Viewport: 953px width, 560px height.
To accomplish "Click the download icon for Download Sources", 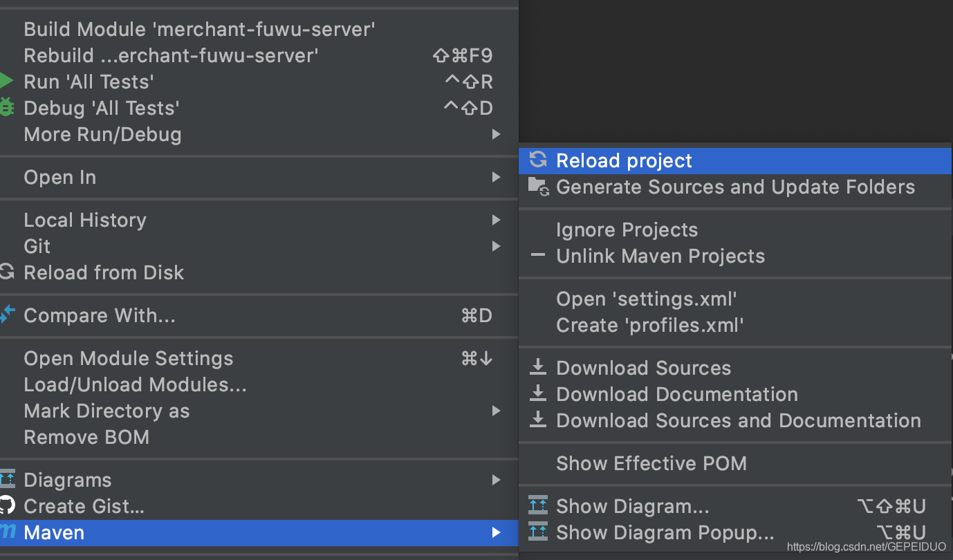I will point(537,368).
